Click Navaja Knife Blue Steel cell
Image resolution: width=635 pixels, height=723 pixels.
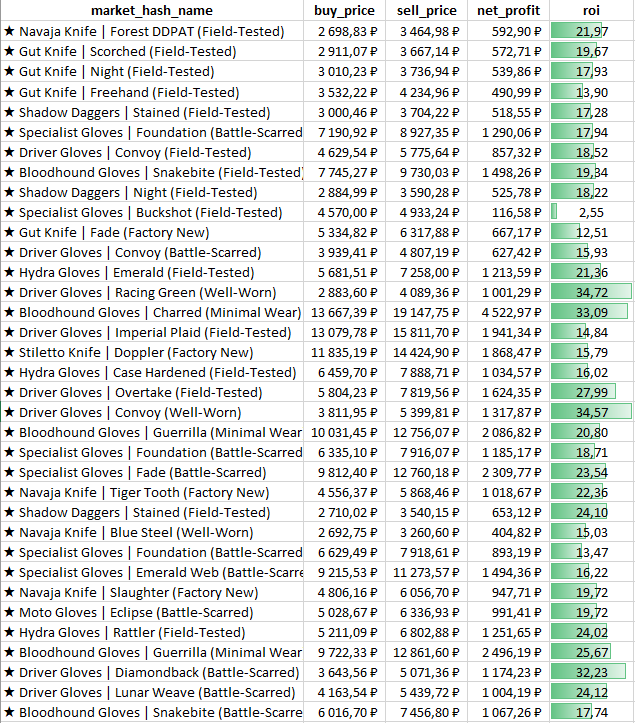[x=152, y=532]
